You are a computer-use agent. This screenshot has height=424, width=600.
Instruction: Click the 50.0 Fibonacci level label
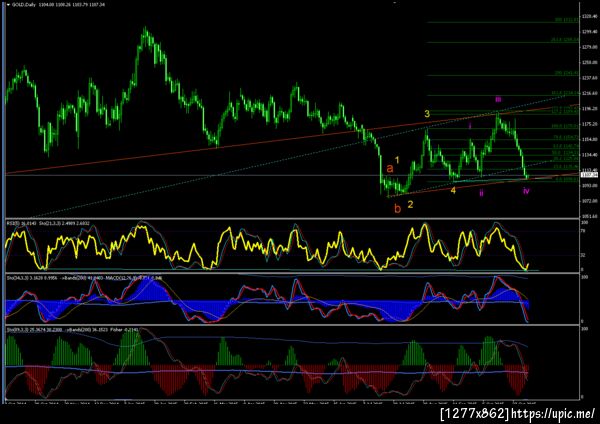pos(564,152)
